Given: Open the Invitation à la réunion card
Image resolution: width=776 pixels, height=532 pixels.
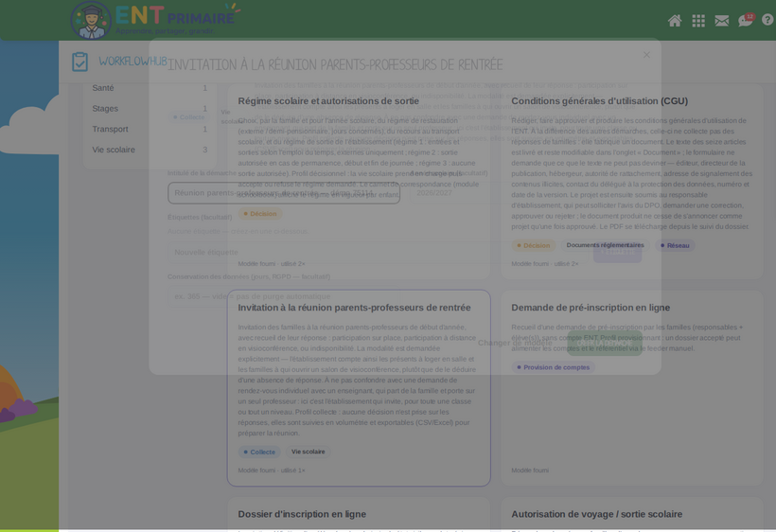Looking at the screenshot, I should 359,388.
